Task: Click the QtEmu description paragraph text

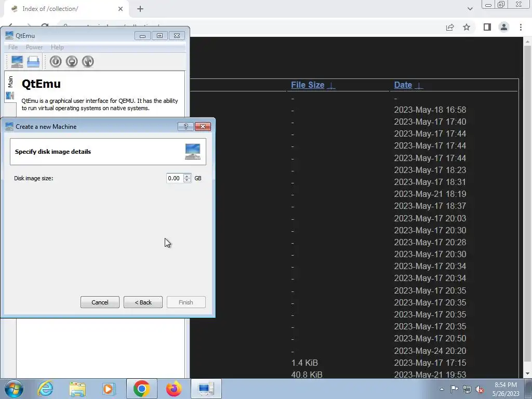Action: click(100, 104)
